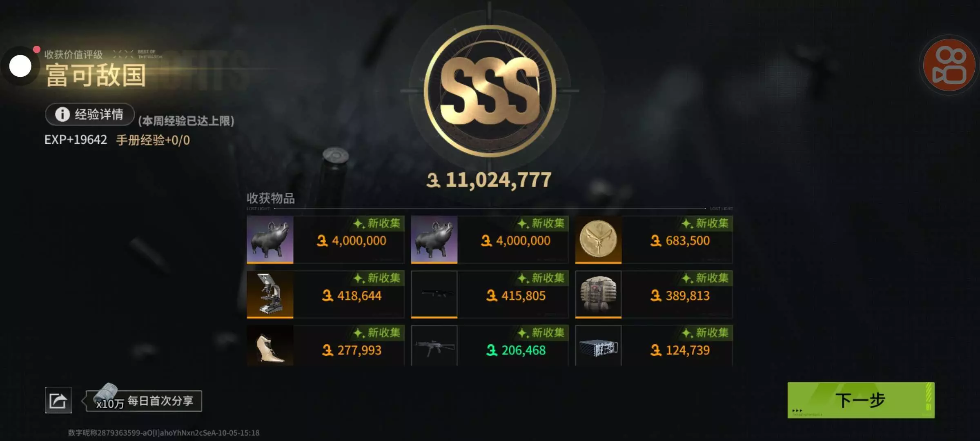Click the 富可敌国 rating title
The width and height of the screenshot is (980, 441).
(x=96, y=76)
